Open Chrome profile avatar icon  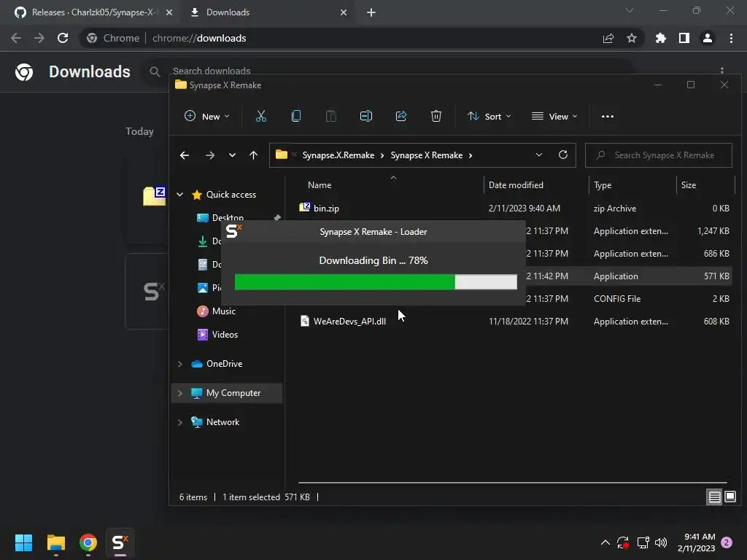(x=708, y=38)
